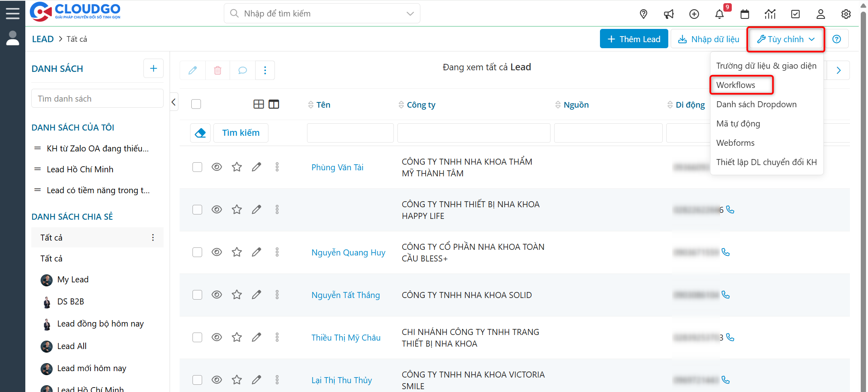868x392 pixels.
Task: Click the eraser clear-filter icon
Action: point(200,133)
